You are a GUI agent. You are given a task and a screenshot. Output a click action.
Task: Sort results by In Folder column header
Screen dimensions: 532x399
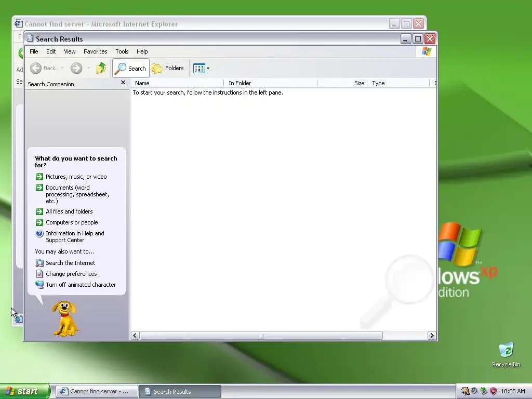(x=270, y=83)
